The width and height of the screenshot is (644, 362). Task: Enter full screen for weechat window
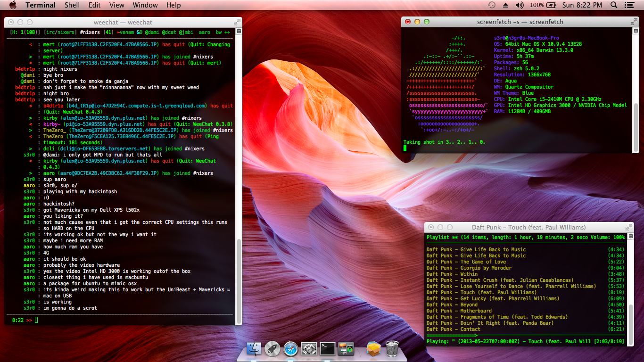[237, 22]
